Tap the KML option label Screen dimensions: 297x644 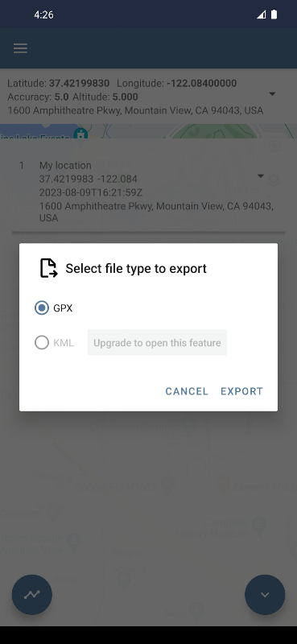pyautogui.click(x=64, y=343)
